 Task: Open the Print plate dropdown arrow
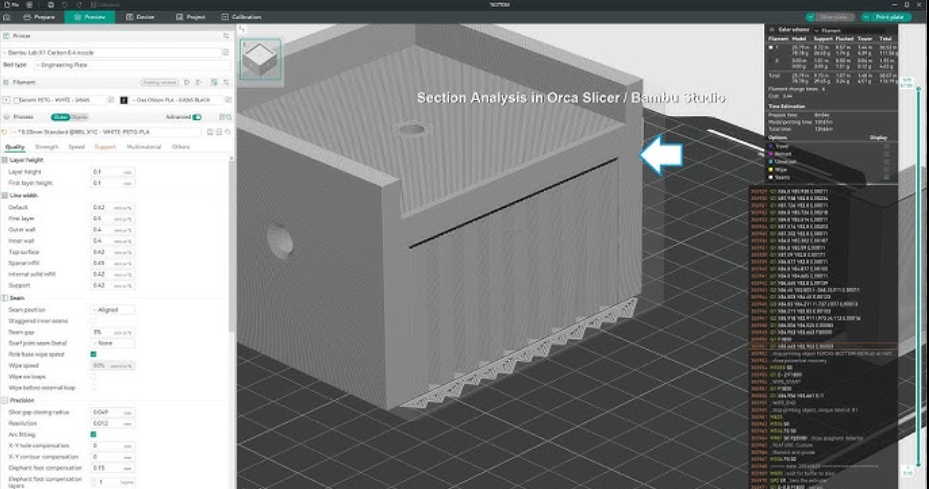(x=866, y=17)
